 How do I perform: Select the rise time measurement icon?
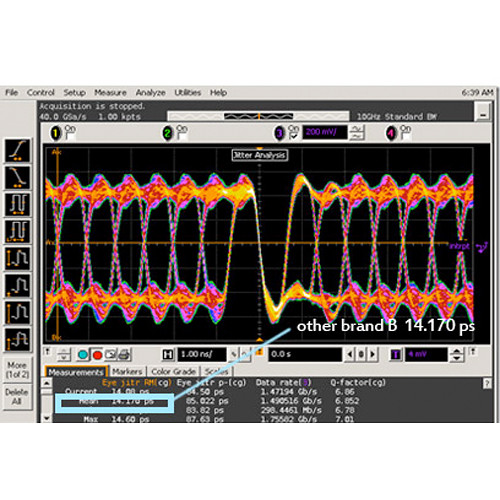tap(18, 150)
